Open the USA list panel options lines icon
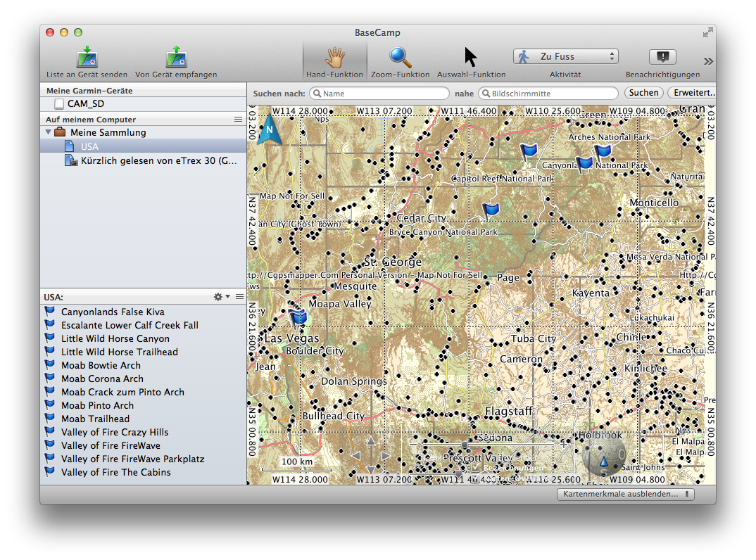The image size is (756, 560). pos(239,297)
